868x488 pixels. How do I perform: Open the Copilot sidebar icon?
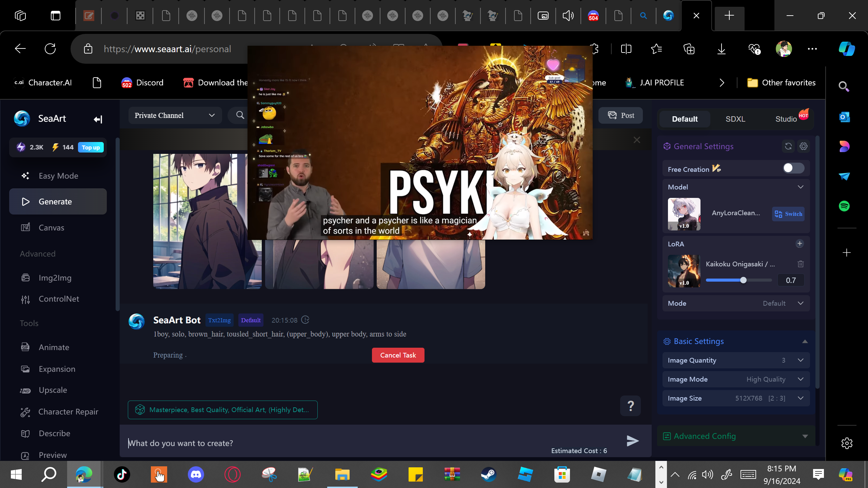(847, 49)
